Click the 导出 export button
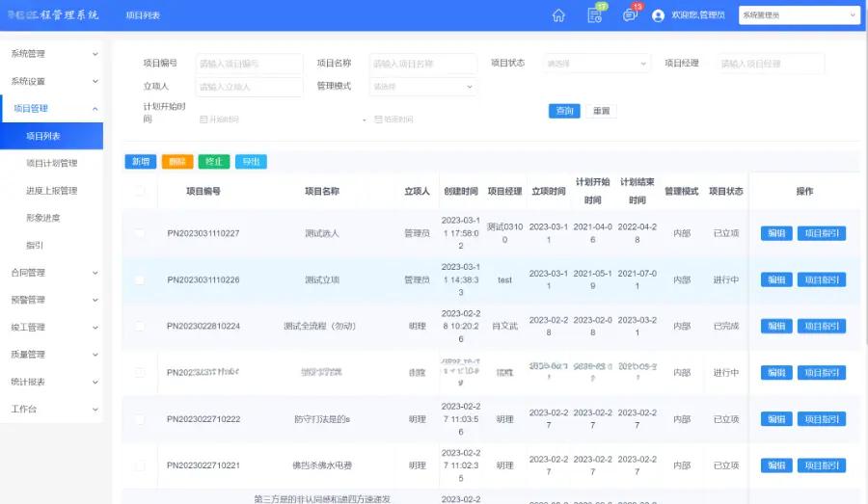 [251, 162]
